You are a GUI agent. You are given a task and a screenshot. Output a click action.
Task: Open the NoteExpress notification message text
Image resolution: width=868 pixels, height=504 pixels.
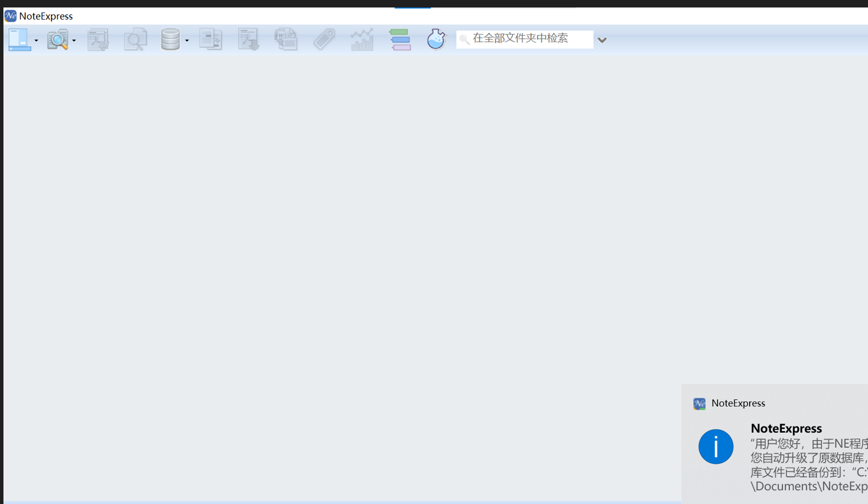(x=809, y=465)
